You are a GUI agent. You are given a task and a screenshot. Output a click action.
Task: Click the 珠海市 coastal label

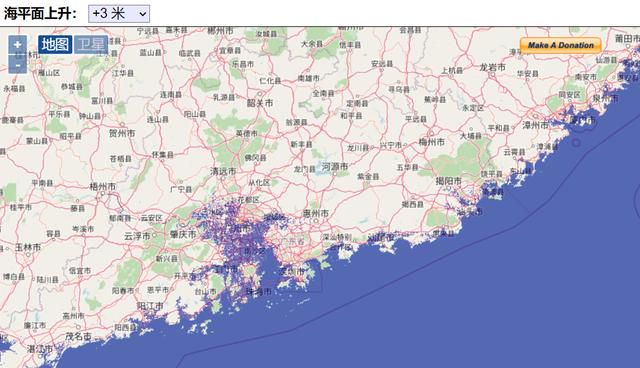259,292
